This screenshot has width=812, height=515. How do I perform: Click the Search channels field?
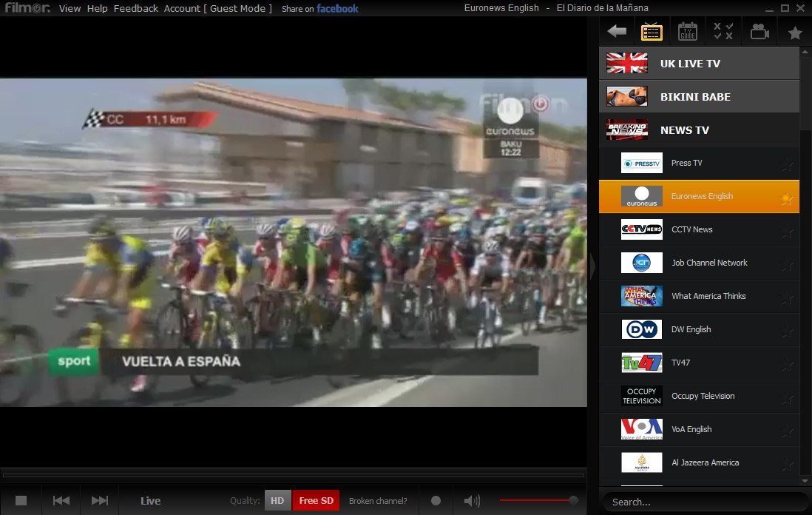(x=703, y=502)
